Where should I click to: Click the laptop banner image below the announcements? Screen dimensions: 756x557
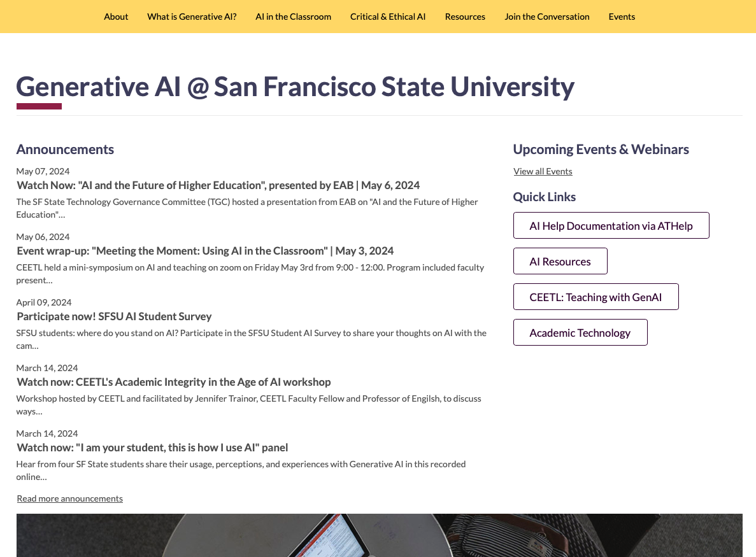pos(380,535)
